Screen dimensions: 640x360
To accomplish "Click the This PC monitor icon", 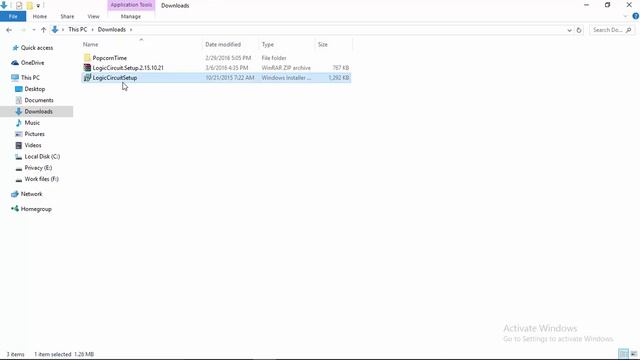I will tap(15, 78).
